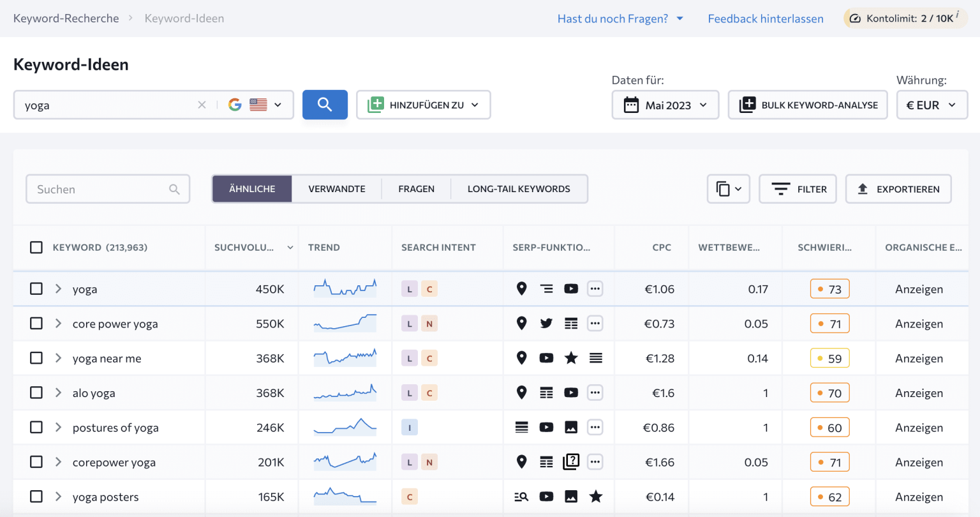
Task: Switch to the Verwandte tab
Action: coord(337,189)
